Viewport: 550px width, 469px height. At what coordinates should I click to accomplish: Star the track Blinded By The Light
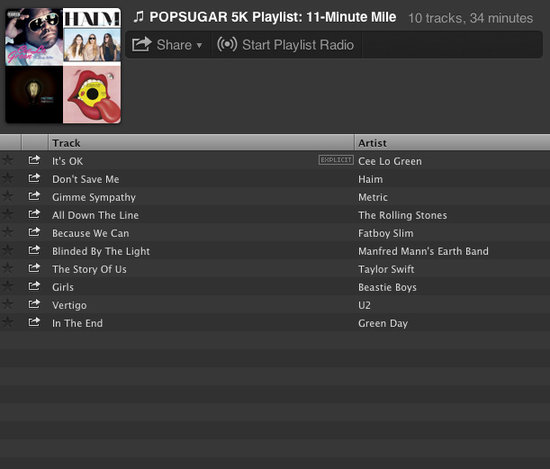tap(8, 250)
